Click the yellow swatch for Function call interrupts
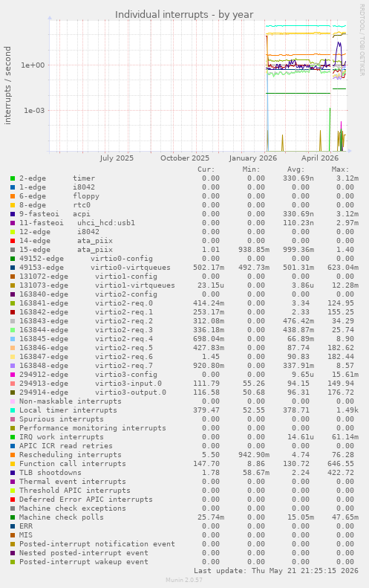 point(13,464)
